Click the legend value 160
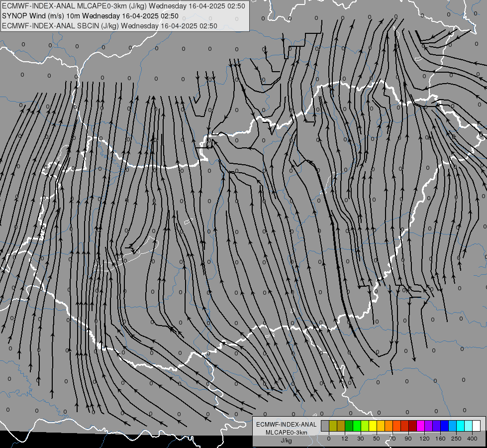Image resolution: width=487 pixels, height=448 pixels. tap(440, 439)
